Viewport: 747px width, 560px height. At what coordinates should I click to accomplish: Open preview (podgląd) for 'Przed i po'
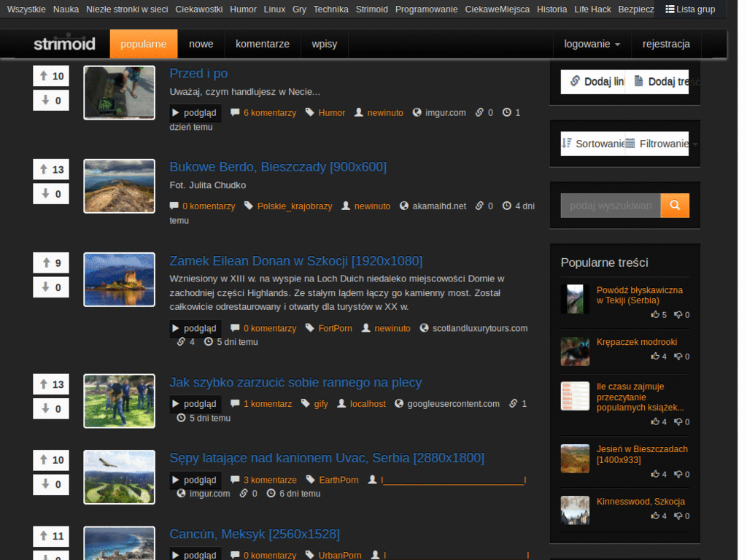tap(196, 113)
